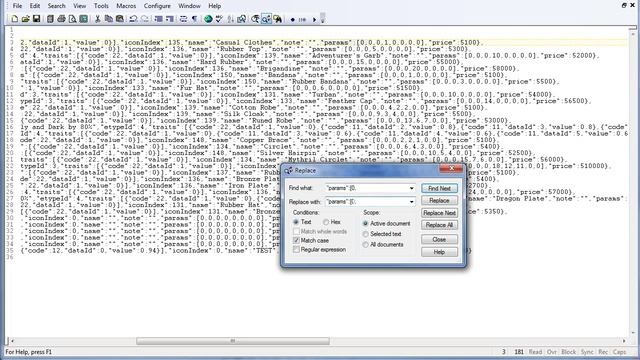640x360 pixels.
Task: Show visible spaces with the paragraph mark icon
Action: point(194,19)
